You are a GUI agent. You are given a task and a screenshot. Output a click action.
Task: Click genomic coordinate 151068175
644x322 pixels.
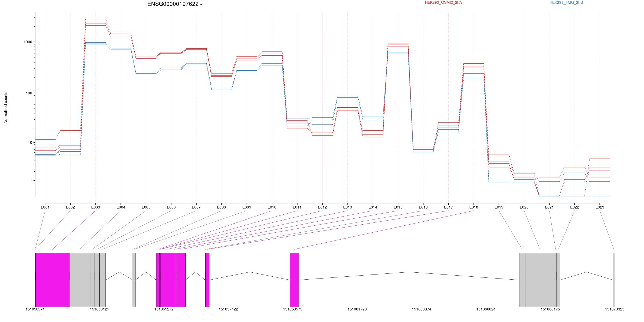(x=550, y=309)
